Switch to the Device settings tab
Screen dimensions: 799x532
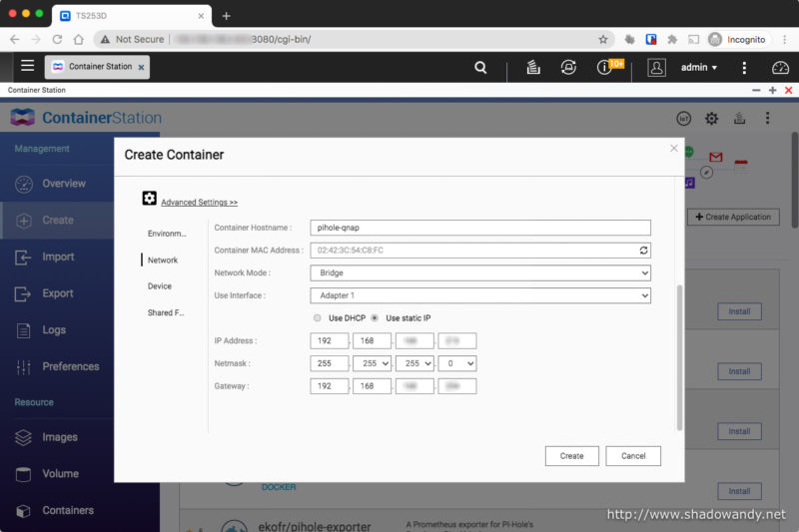click(160, 286)
